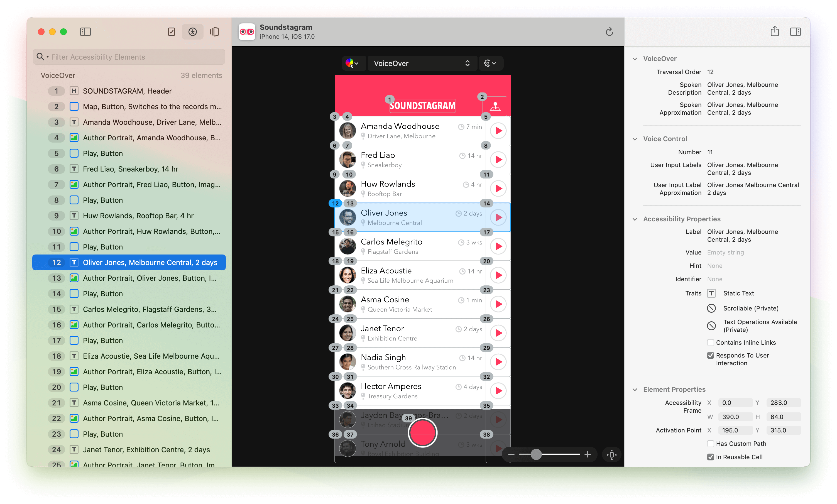
Task: Click the Soundstagram app icon
Action: tap(247, 32)
